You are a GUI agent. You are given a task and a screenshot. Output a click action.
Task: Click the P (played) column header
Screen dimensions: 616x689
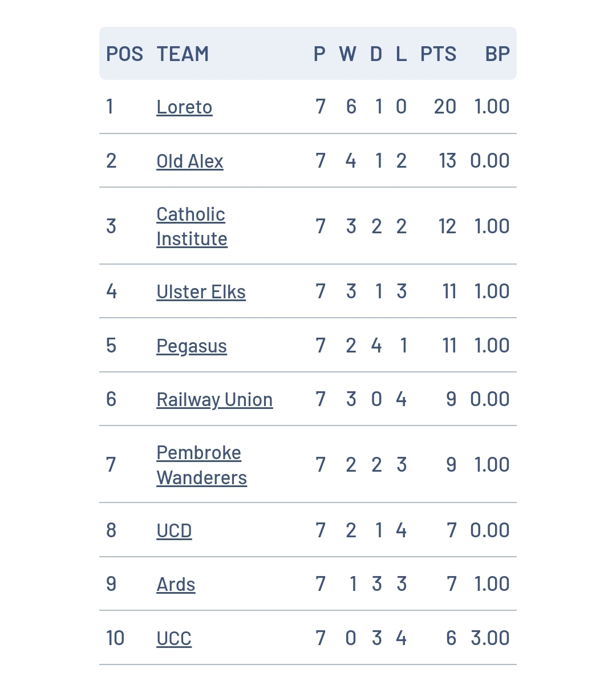point(320,54)
